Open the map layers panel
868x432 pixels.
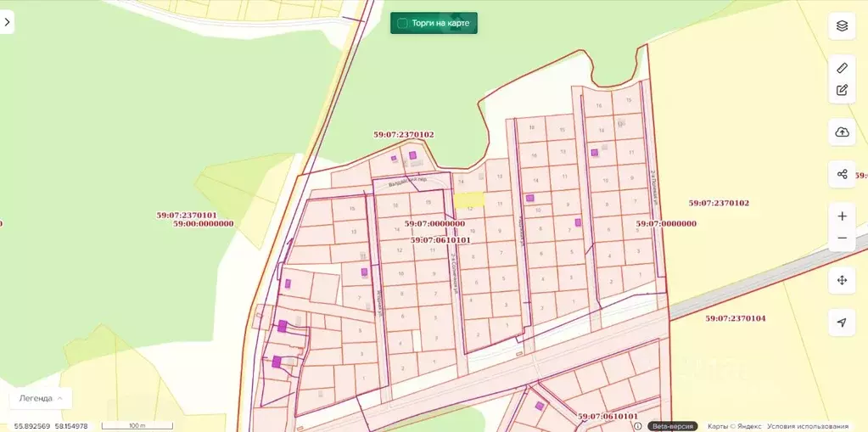click(842, 25)
